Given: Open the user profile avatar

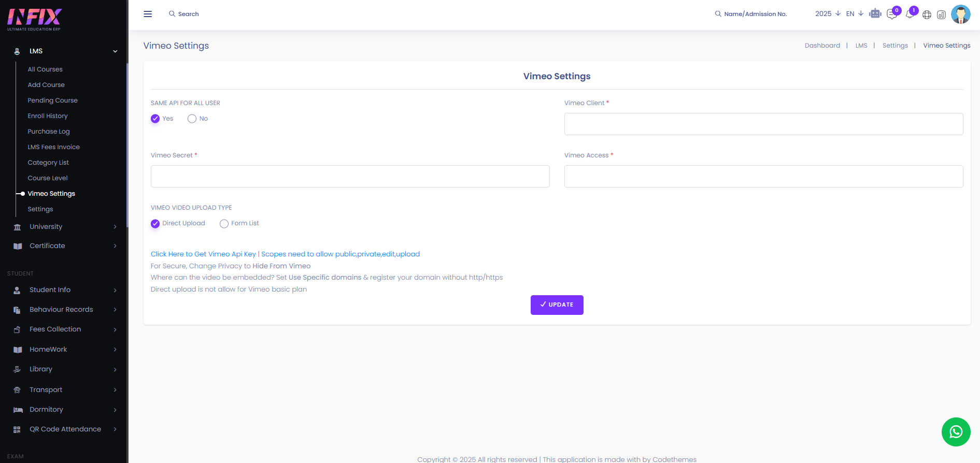Looking at the screenshot, I should pos(961,14).
